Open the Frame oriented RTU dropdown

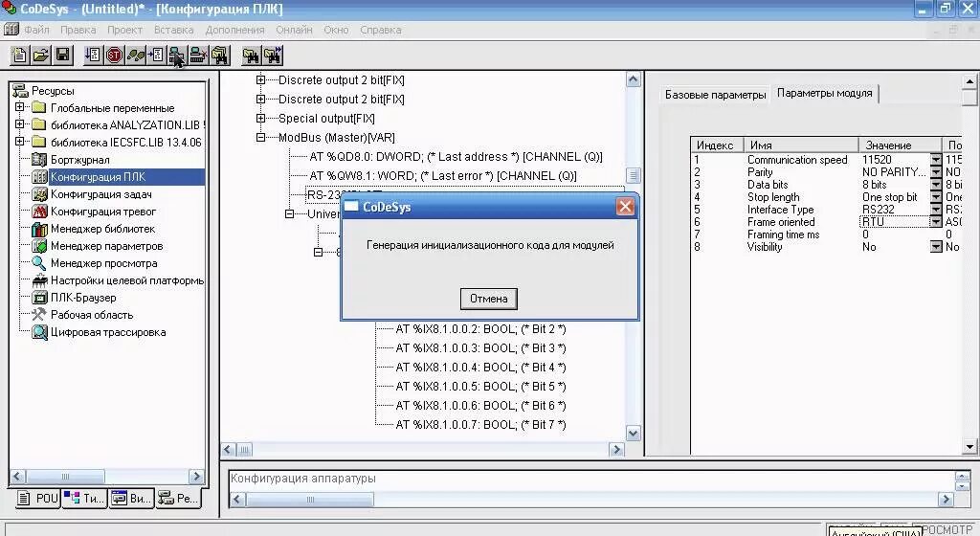(936, 222)
